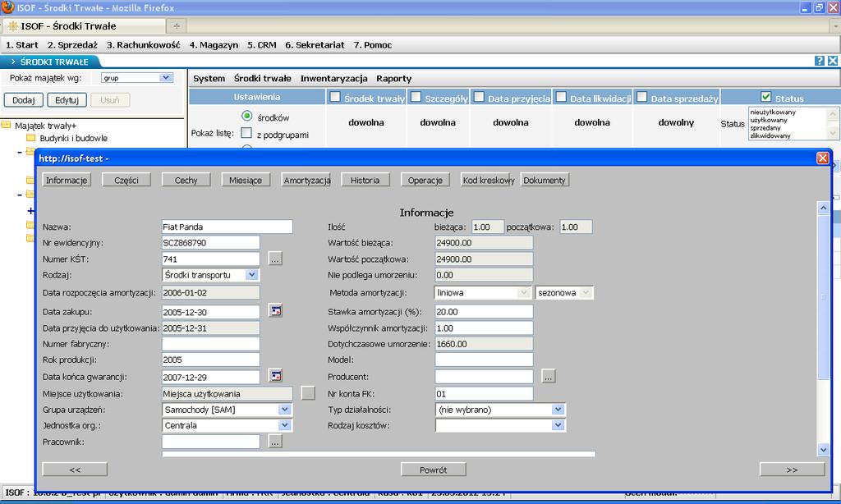Select sprzedany in the Status list
This screenshot has width=841, height=504.
pyautogui.click(x=765, y=128)
